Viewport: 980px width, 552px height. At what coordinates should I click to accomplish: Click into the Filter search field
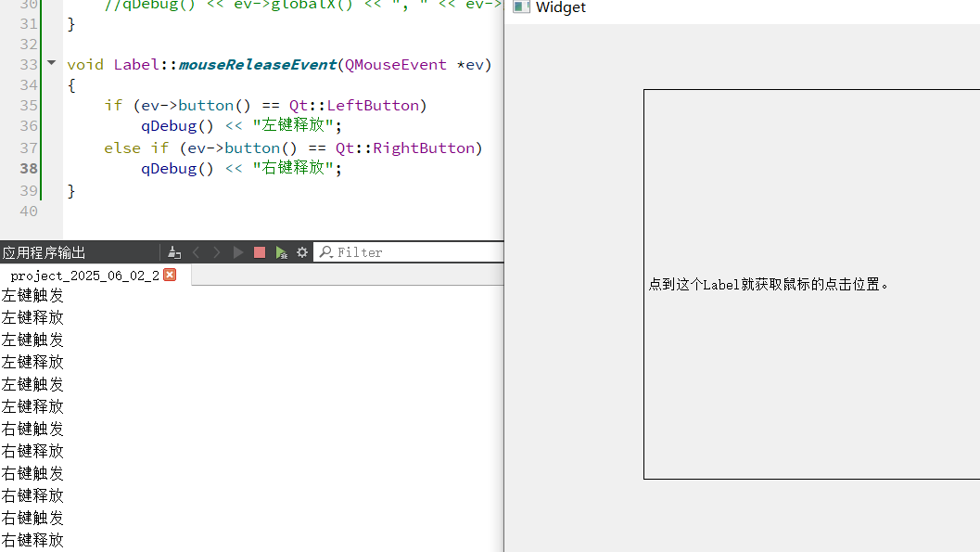(x=409, y=252)
